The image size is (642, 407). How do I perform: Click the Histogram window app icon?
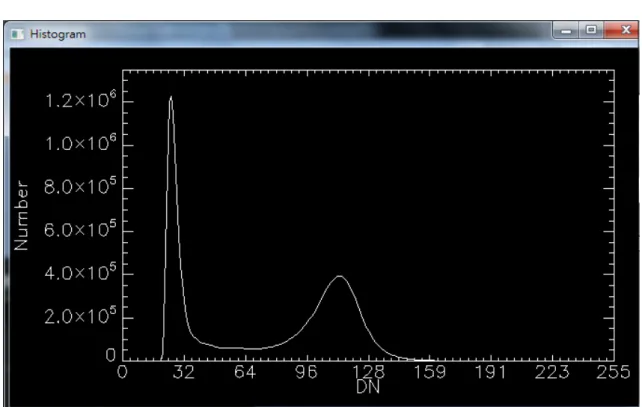coord(17,34)
